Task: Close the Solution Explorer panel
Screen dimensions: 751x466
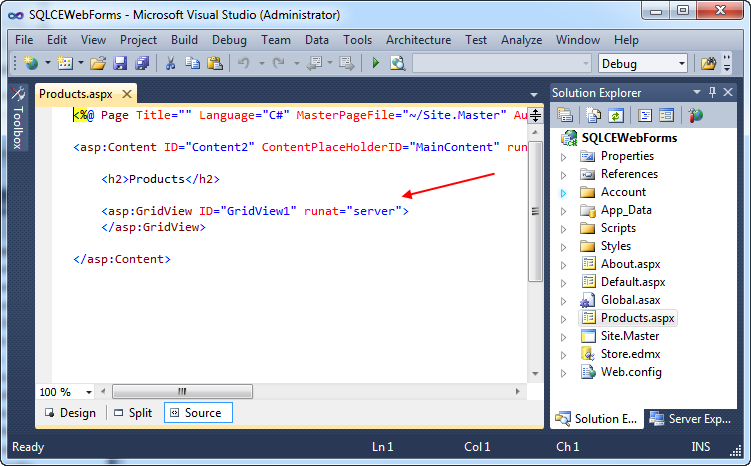Action: 728,92
